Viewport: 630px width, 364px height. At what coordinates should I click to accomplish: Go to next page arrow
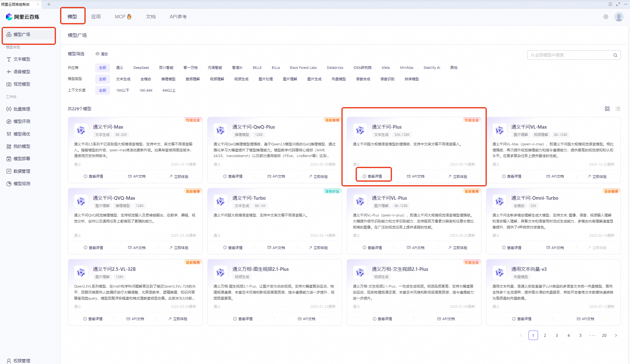click(x=616, y=336)
